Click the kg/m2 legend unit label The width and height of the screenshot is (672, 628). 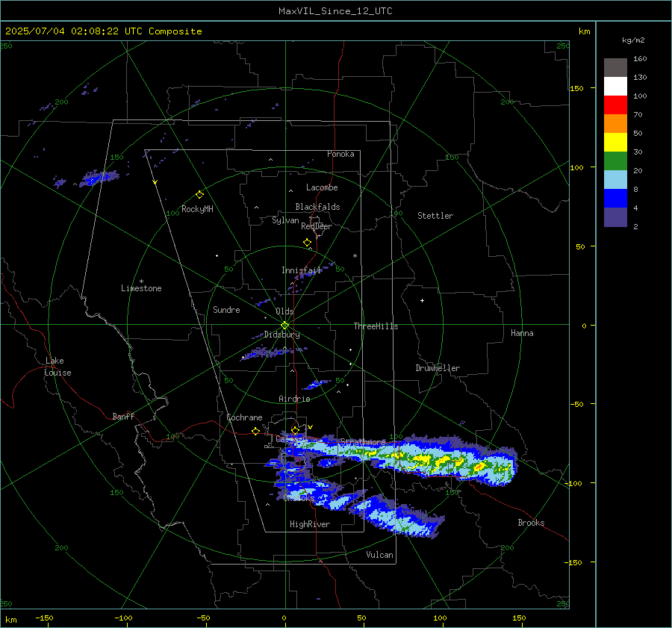pos(633,40)
